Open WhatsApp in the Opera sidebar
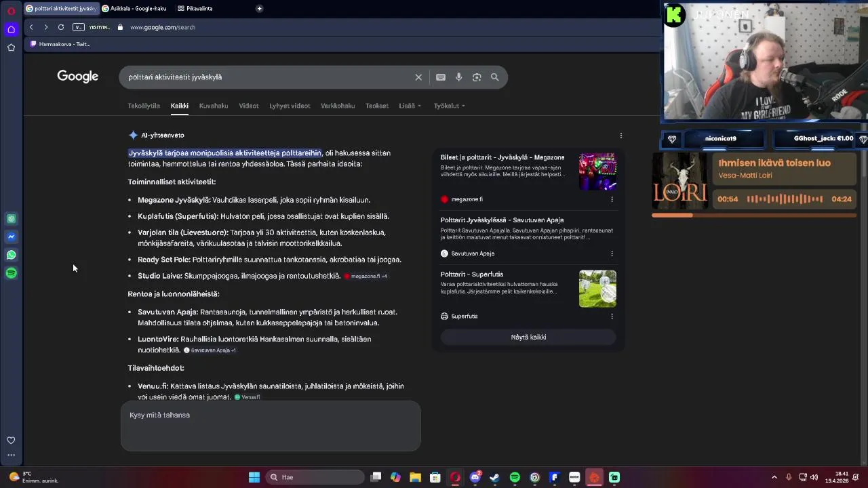The width and height of the screenshot is (868, 488). pos(11,255)
